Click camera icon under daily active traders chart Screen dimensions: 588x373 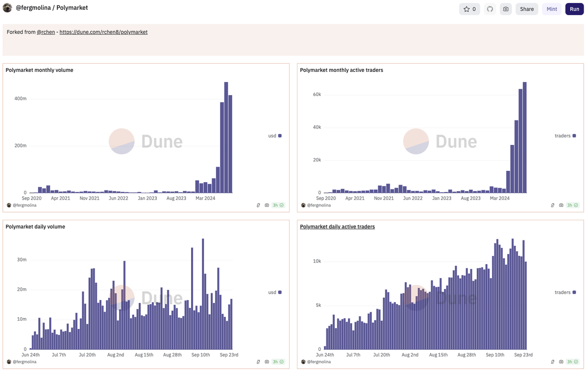tap(561, 362)
